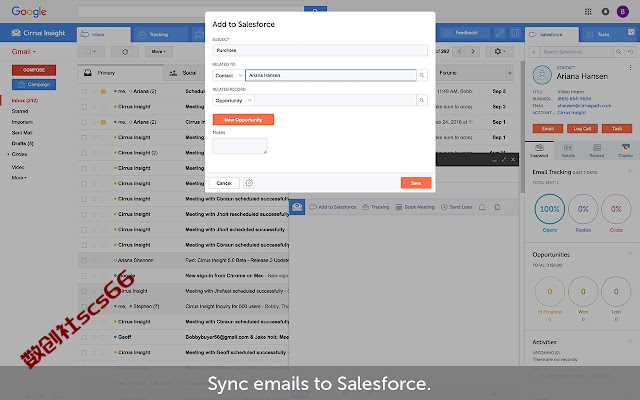
Task: Click Tracking in compose toolbar
Action: 376,207
